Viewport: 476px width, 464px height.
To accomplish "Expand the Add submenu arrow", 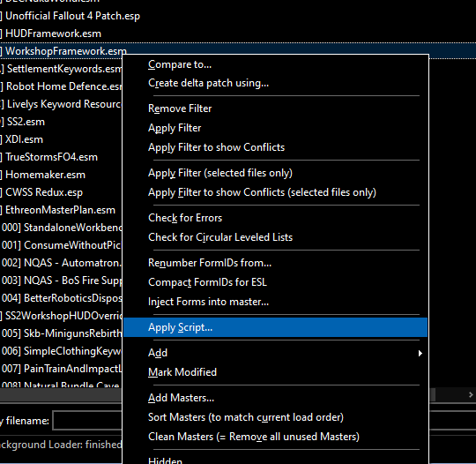I will (420, 353).
